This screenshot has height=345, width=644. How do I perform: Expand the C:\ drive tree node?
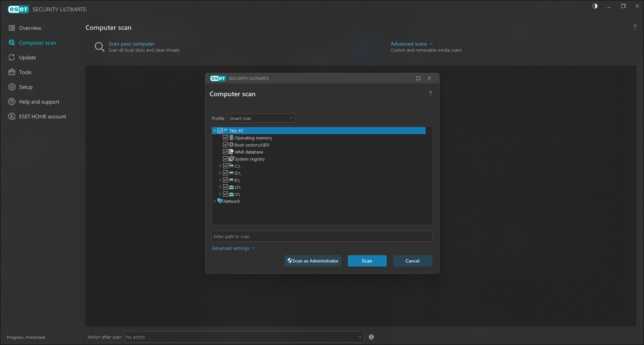(220, 166)
